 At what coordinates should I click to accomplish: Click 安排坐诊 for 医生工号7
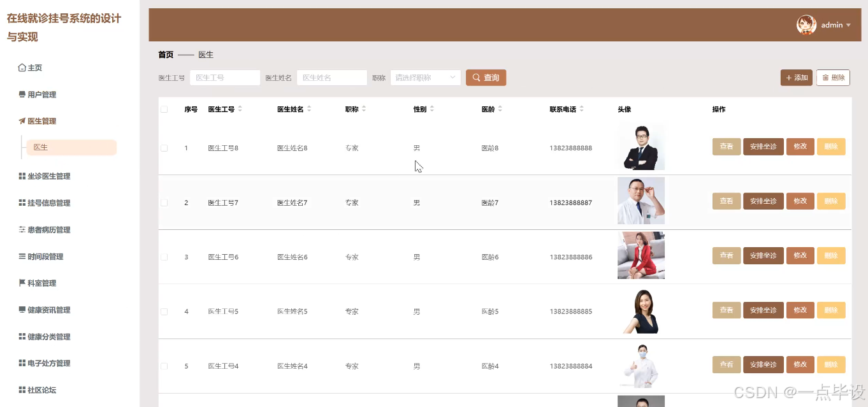coord(763,201)
